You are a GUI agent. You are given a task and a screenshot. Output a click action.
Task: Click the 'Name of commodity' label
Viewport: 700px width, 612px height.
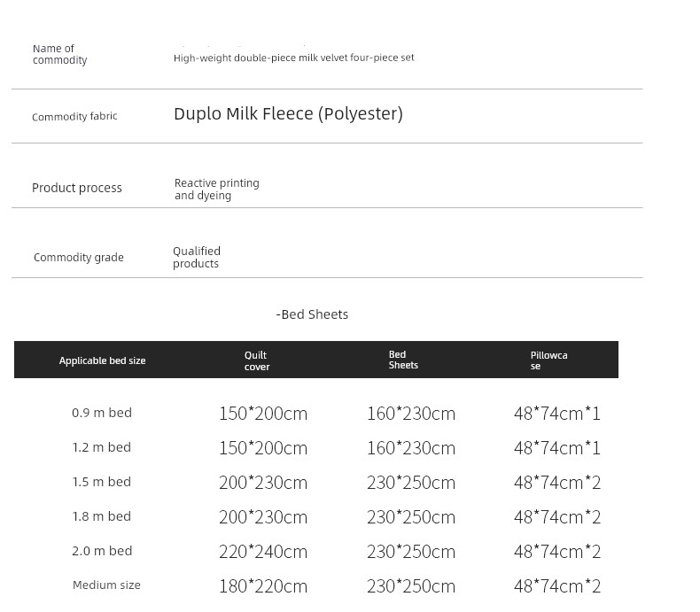point(59,54)
